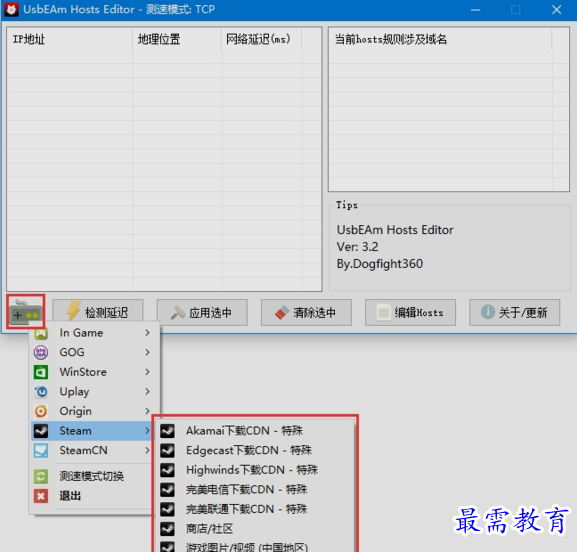Click the Steam logo icon in menu
Screen dimensions: 577x552
pos(41,431)
